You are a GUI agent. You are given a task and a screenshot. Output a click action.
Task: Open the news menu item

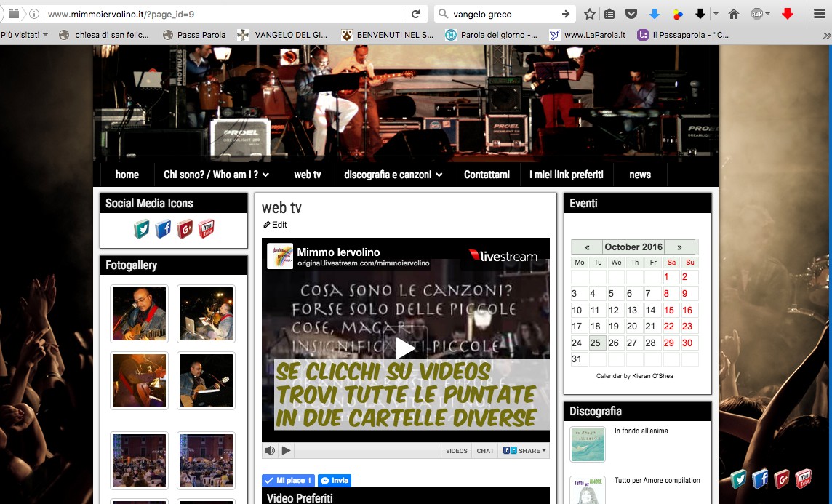(640, 175)
